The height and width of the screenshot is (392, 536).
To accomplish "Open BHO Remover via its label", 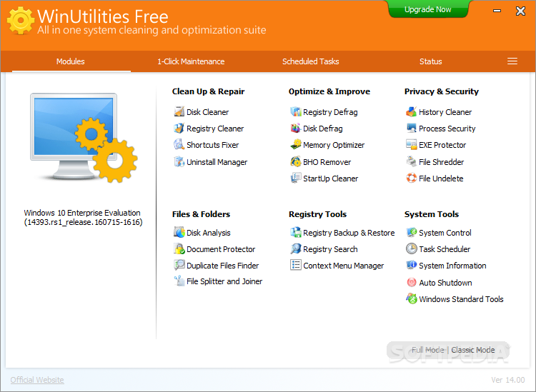I will click(x=327, y=162).
